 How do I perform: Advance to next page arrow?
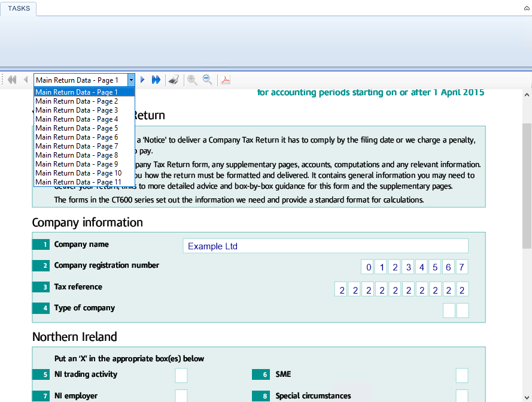(x=142, y=80)
